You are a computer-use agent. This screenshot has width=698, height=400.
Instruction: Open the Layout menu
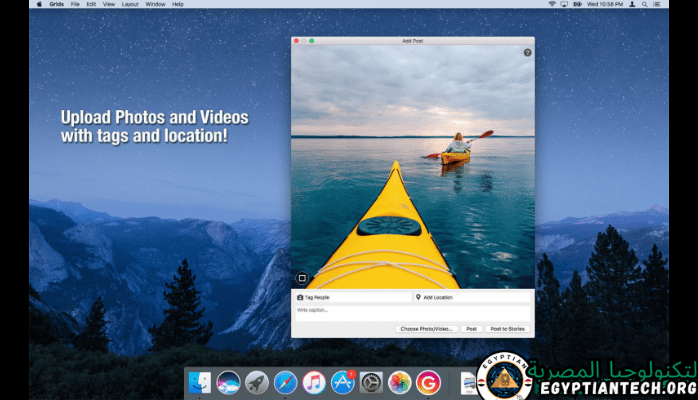tap(130, 4)
